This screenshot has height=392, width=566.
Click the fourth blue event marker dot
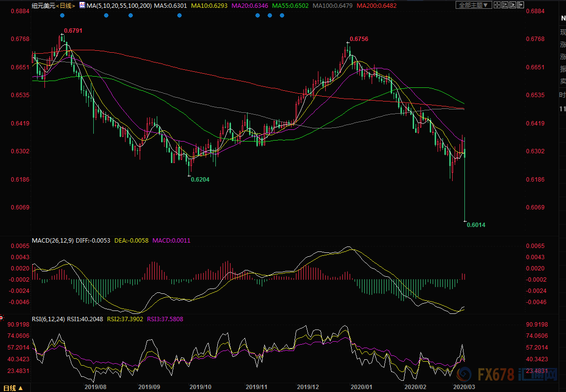click(x=179, y=15)
